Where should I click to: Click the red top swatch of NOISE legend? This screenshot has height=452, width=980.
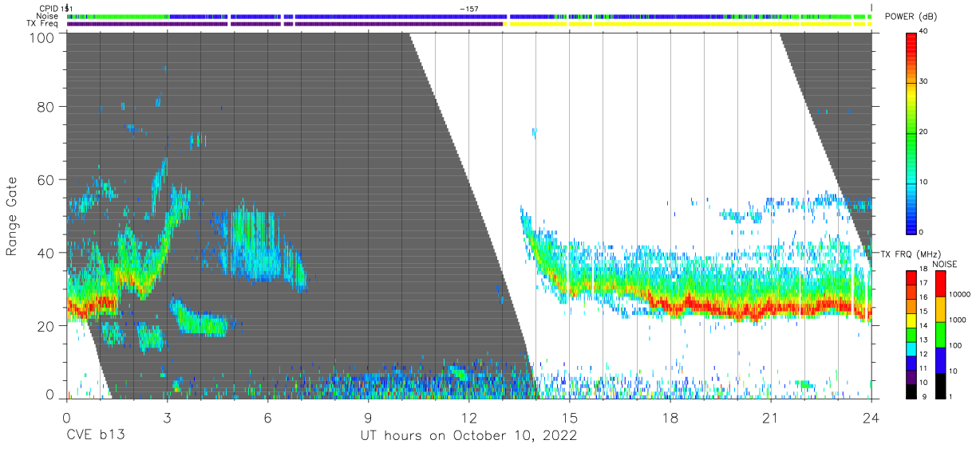click(x=939, y=284)
